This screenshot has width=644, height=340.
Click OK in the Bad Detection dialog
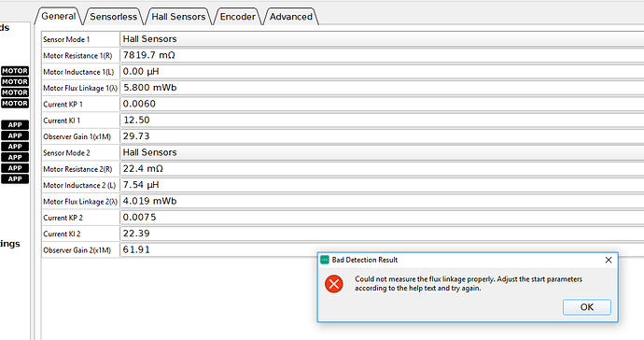pyautogui.click(x=586, y=307)
